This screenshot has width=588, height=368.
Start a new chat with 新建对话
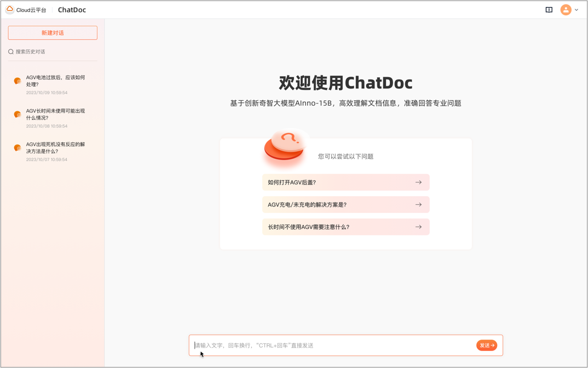tap(53, 33)
